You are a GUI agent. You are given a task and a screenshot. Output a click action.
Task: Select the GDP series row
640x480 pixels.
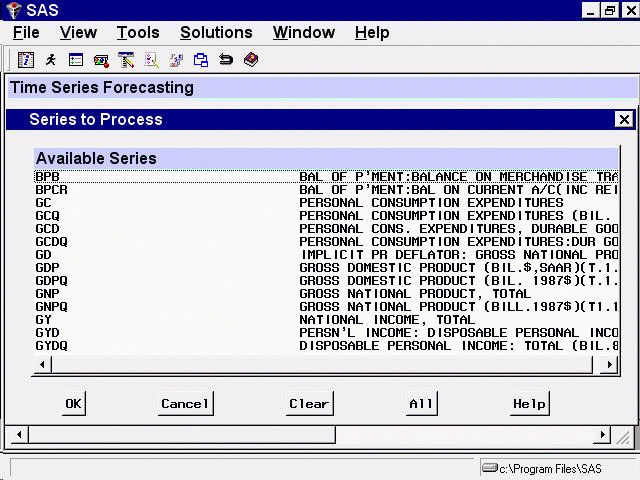[326, 268]
